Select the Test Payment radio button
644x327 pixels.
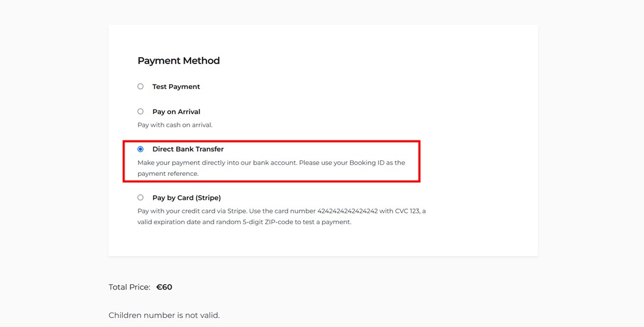coord(140,86)
